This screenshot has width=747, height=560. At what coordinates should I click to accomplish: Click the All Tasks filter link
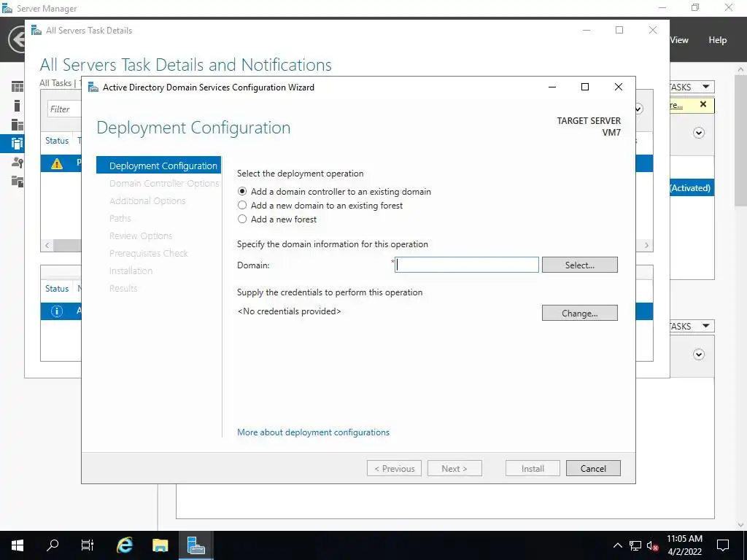[55, 83]
